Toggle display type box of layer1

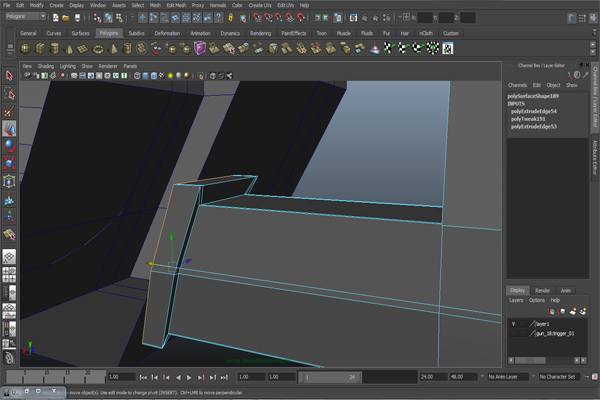coord(523,324)
